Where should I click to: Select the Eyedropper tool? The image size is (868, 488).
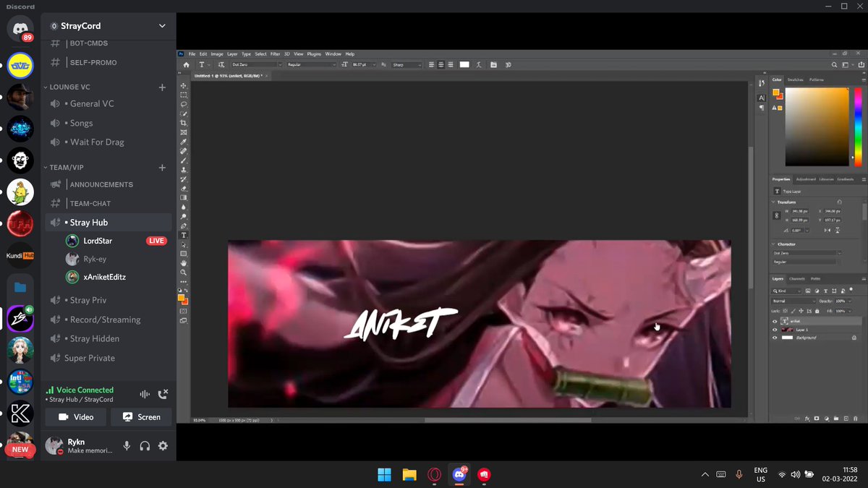[184, 143]
